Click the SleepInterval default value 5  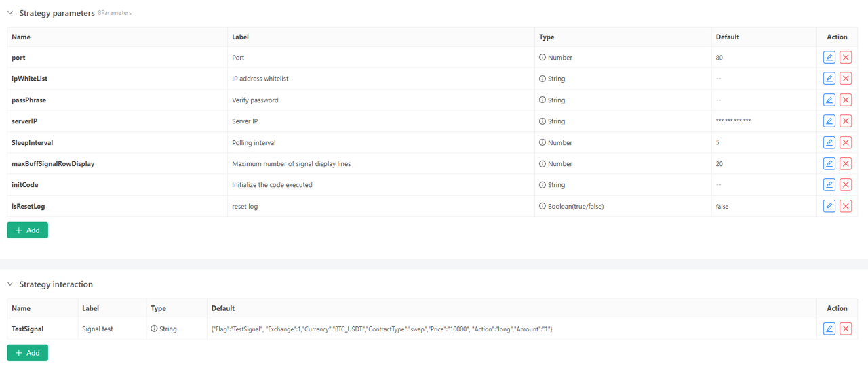[x=717, y=142]
